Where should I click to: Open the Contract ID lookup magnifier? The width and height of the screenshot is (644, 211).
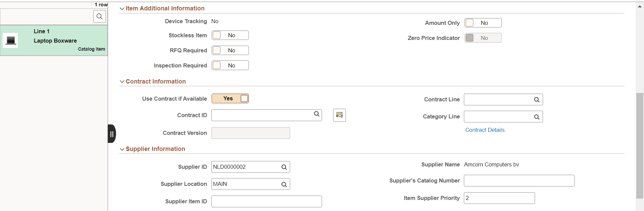click(x=316, y=115)
